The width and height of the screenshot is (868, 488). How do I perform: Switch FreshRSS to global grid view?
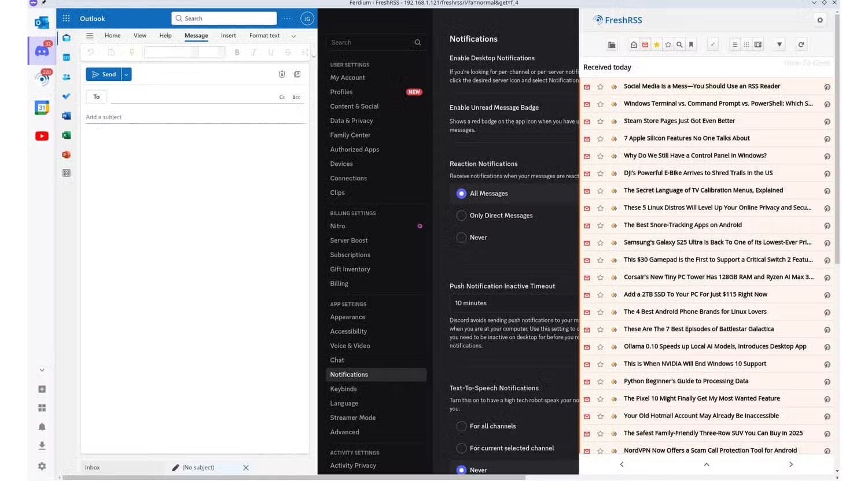click(x=746, y=45)
